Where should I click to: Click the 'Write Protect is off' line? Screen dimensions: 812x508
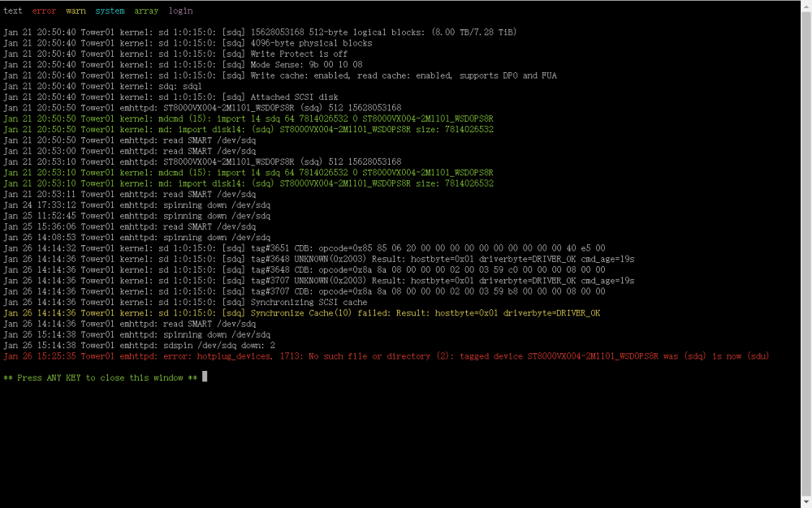click(x=175, y=54)
